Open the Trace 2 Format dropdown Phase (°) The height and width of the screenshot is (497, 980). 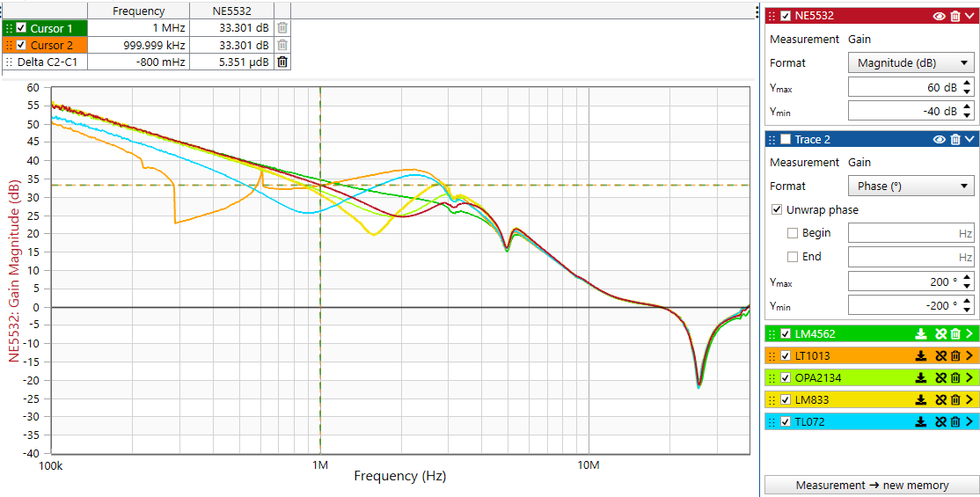tap(911, 186)
